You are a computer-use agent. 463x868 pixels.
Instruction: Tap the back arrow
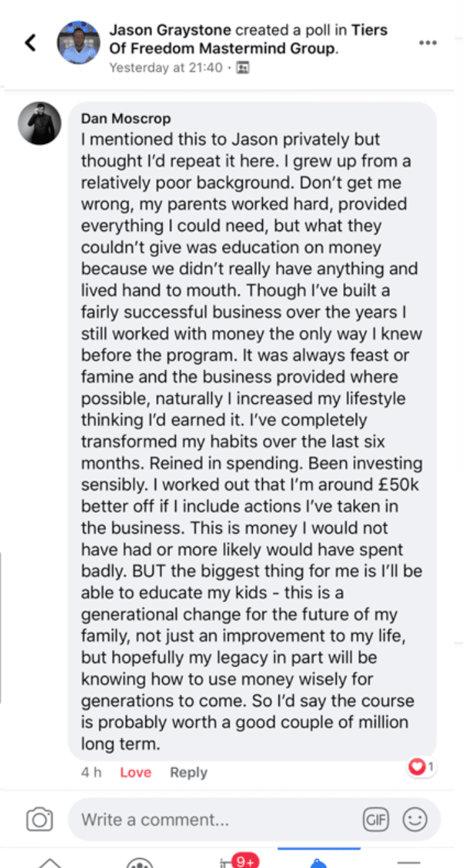click(30, 43)
